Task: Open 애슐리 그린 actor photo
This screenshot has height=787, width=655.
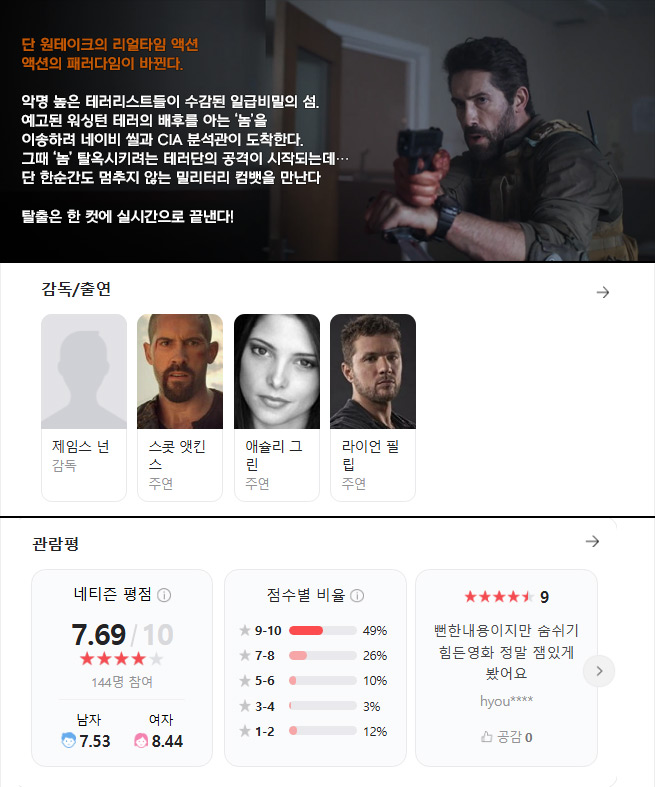Action: click(277, 371)
